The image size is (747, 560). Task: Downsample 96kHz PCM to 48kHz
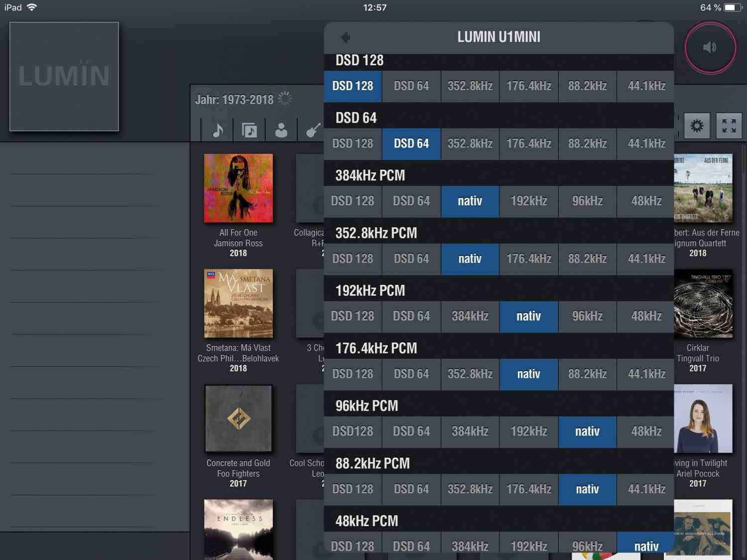646,432
